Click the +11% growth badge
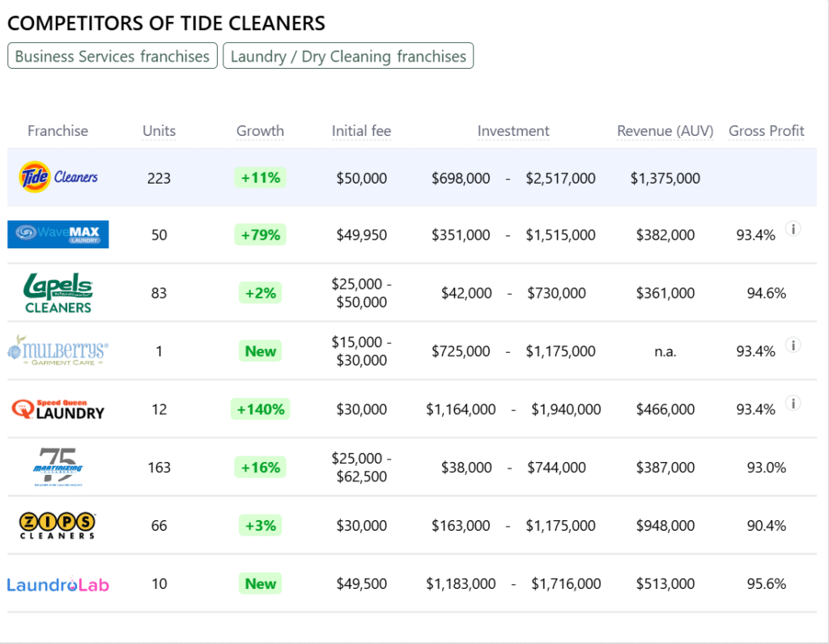 260,177
